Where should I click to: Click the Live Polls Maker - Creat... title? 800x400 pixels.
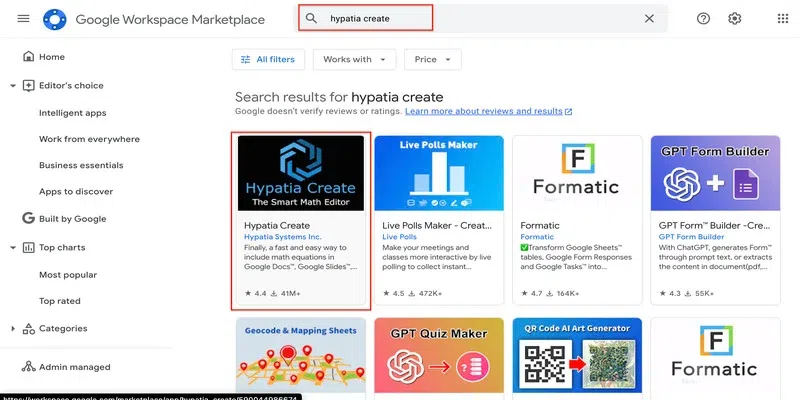(x=437, y=226)
